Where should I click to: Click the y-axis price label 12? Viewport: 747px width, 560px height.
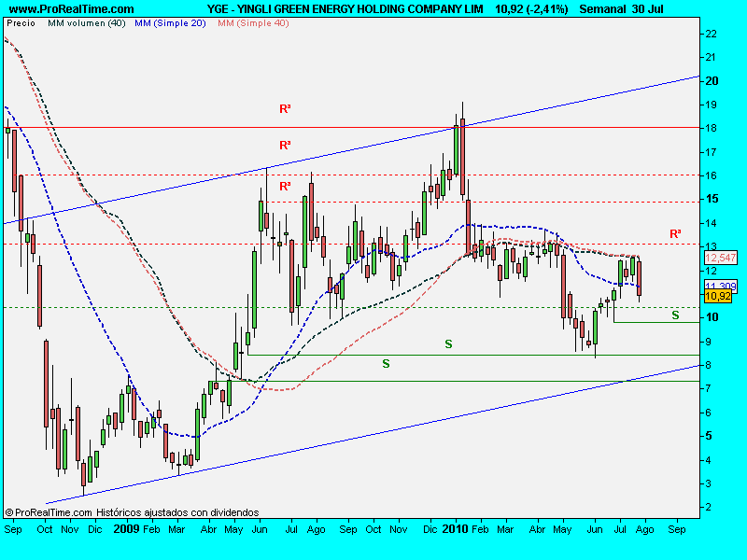pos(711,271)
